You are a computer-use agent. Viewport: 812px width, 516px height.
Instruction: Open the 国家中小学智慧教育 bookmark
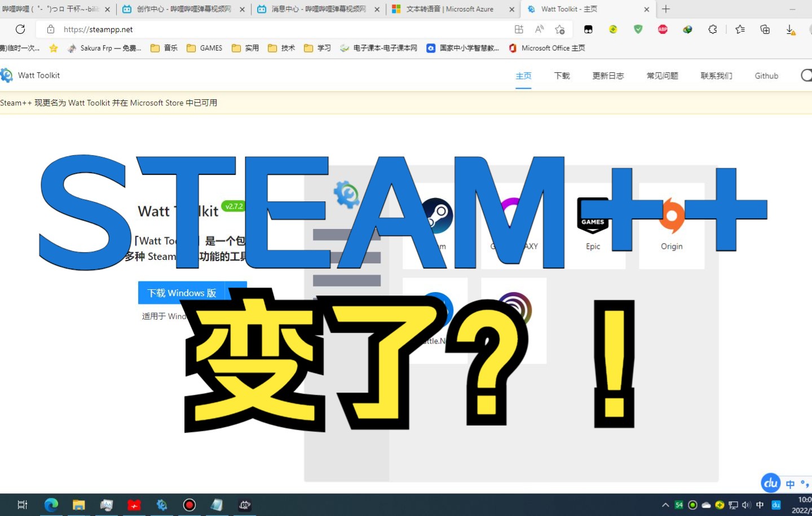pyautogui.click(x=463, y=48)
